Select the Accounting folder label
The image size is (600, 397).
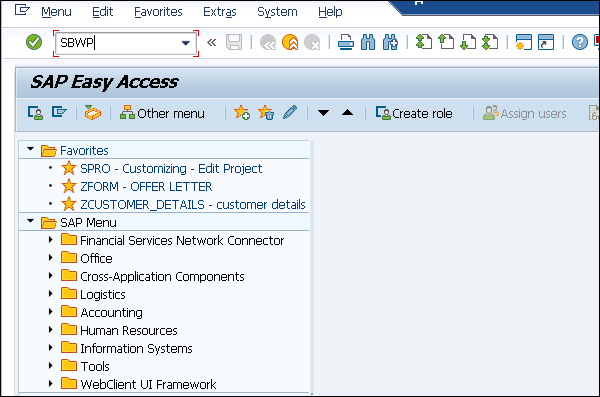[x=111, y=312]
